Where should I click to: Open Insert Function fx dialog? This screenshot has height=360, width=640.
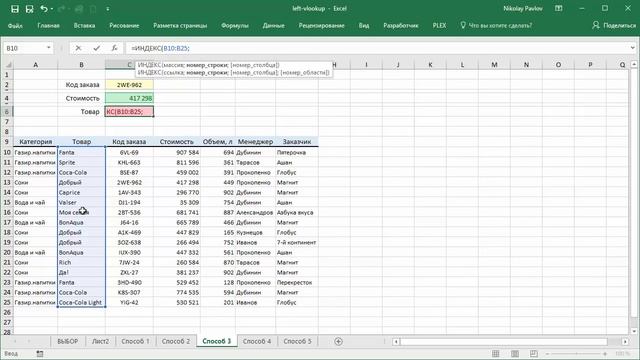tap(114, 48)
